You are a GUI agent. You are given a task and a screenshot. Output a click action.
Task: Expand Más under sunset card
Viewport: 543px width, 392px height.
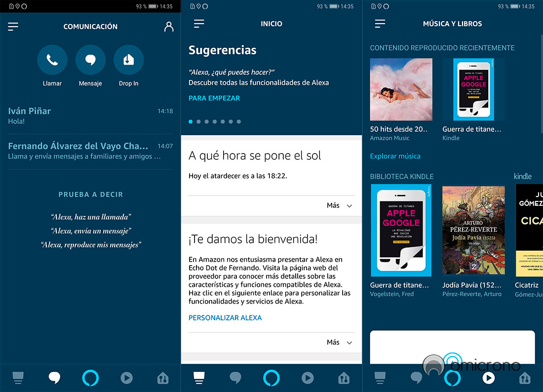tap(340, 206)
